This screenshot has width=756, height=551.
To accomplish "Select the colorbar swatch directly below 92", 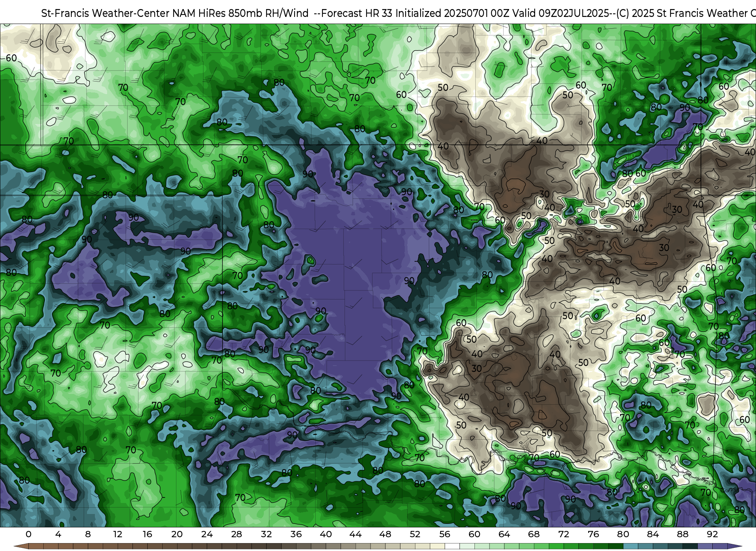I will 720,546.
